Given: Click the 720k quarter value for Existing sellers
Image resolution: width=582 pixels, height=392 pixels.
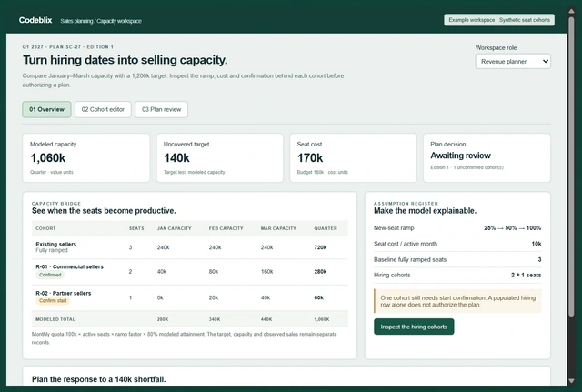Looking at the screenshot, I should (320, 247).
